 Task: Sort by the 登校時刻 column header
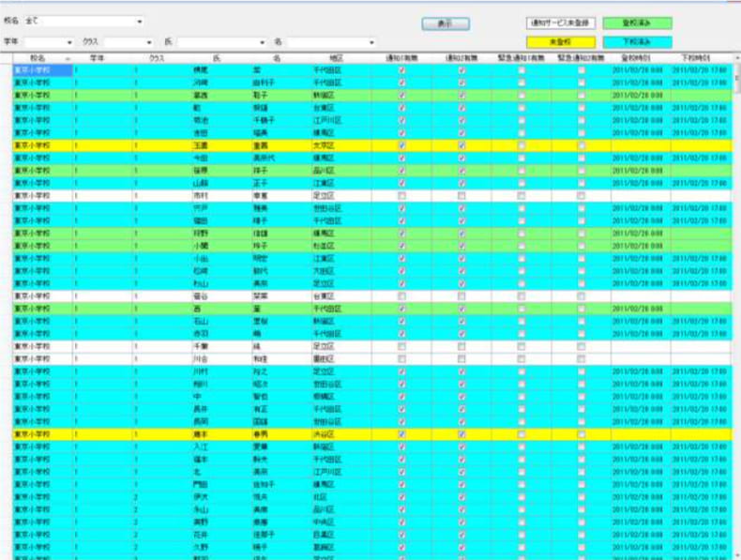click(x=639, y=58)
